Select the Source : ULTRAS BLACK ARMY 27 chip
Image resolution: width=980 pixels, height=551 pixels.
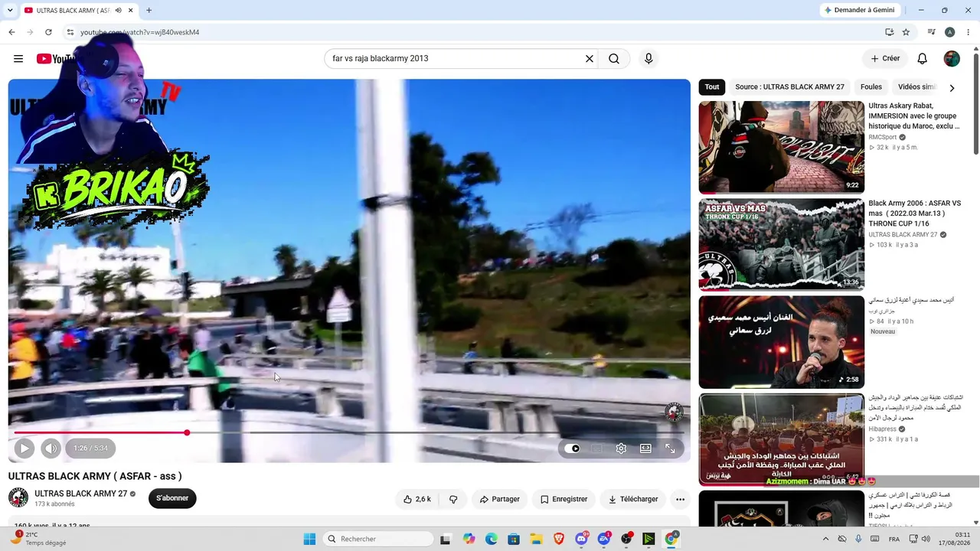point(789,87)
